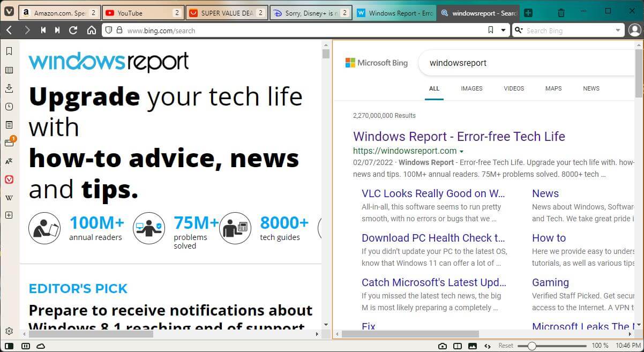Go to the browser home page
Image resolution: width=644 pixels, height=352 pixels.
(x=92, y=31)
